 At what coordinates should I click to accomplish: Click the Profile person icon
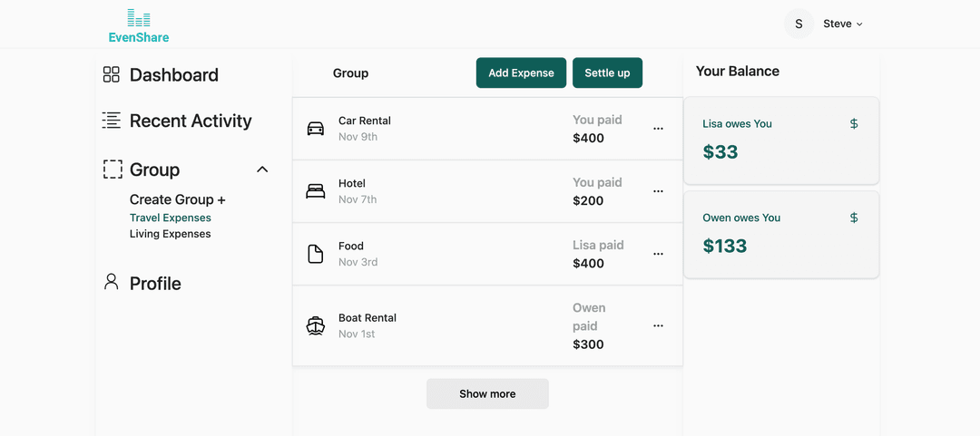click(112, 282)
